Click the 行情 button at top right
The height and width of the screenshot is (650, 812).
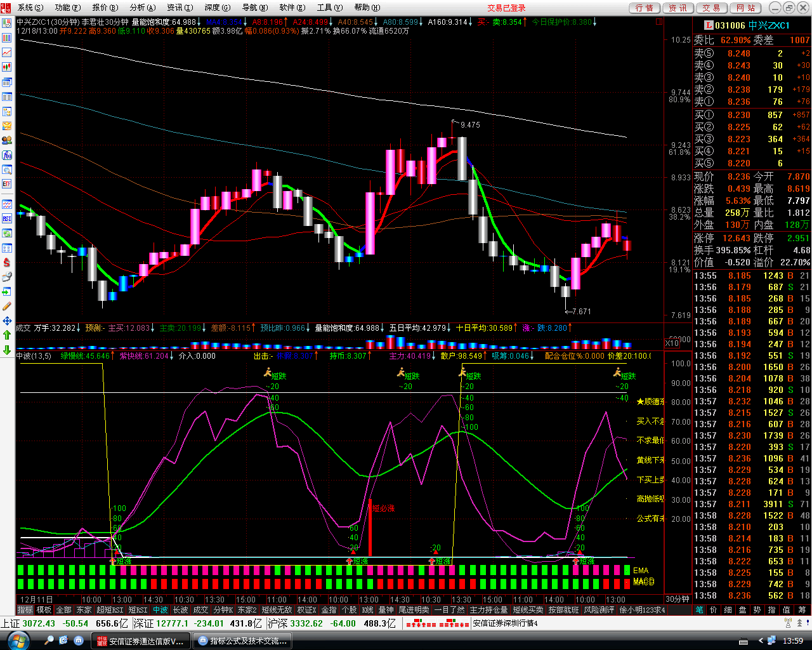tap(644, 8)
